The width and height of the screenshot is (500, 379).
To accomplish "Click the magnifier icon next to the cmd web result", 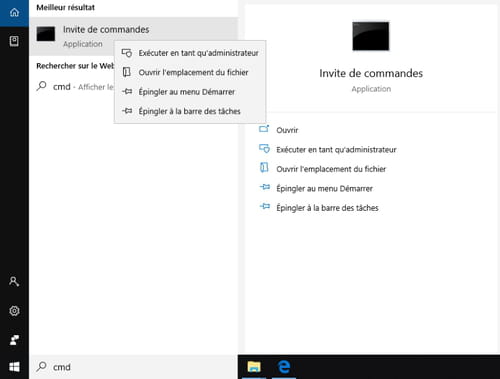I will tap(41, 86).
